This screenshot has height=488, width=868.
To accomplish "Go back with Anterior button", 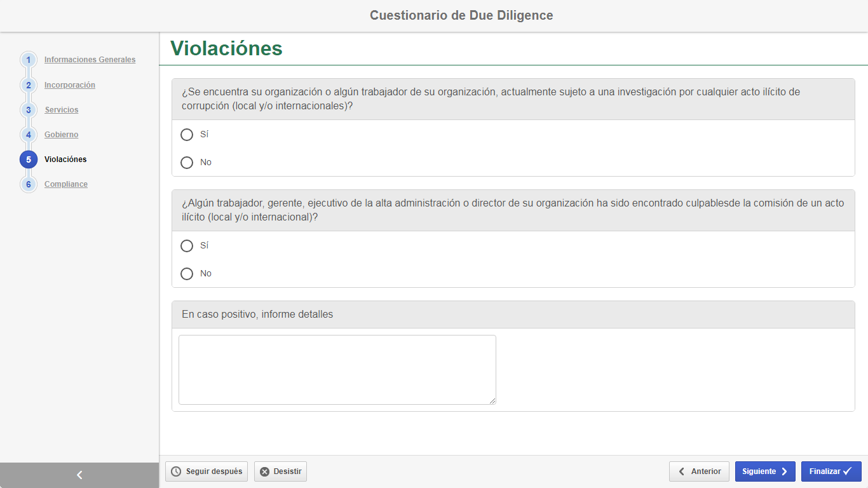I will pos(699,471).
